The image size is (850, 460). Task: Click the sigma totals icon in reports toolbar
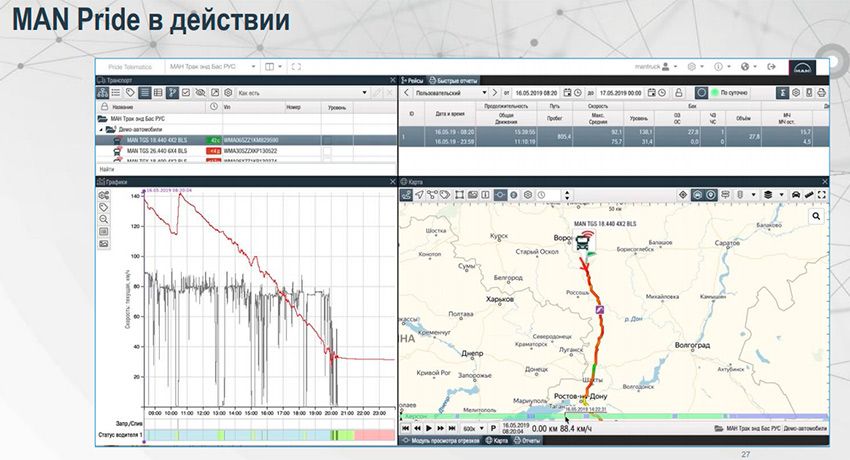(780, 92)
